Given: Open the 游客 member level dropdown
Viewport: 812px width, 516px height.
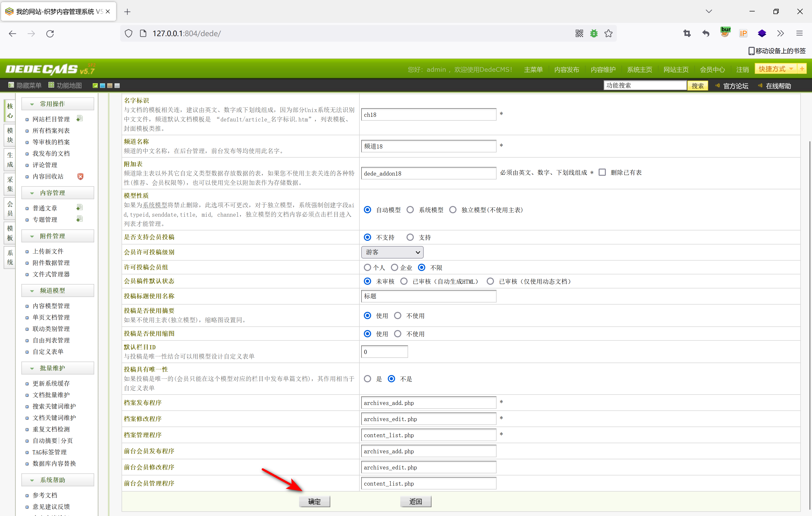Looking at the screenshot, I should pos(392,252).
